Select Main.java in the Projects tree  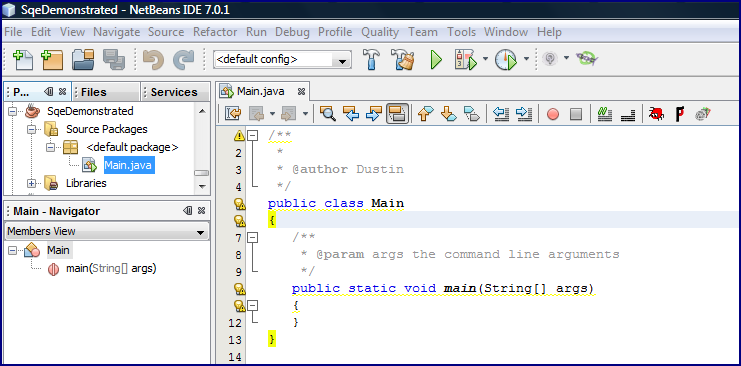[129, 166]
